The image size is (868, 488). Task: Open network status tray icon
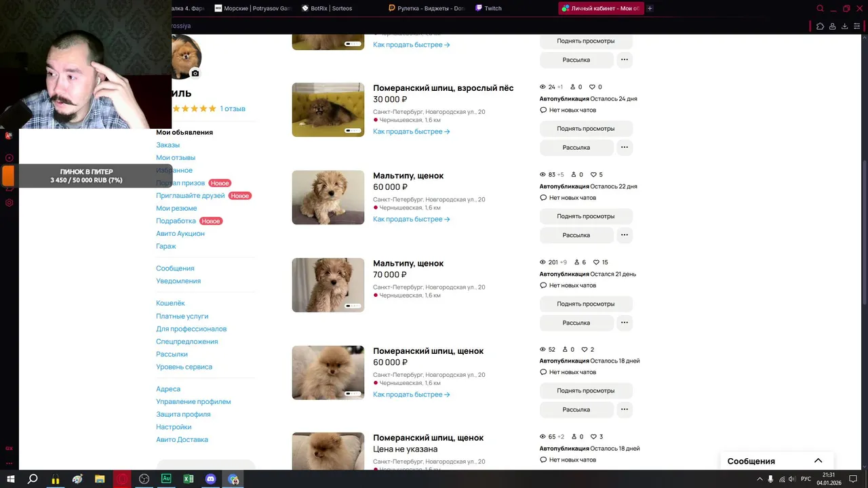(x=782, y=479)
